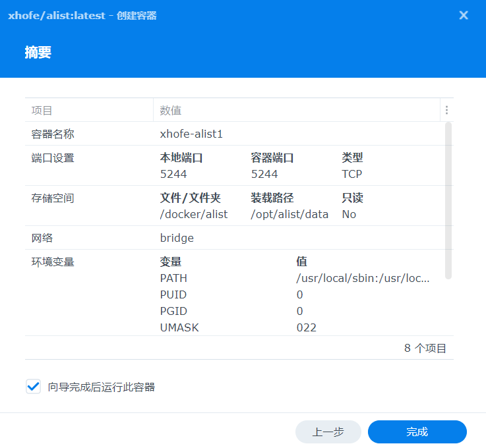Viewport: 486px width, 448px height.
Task: Click the PATH variable name
Action: point(173,278)
